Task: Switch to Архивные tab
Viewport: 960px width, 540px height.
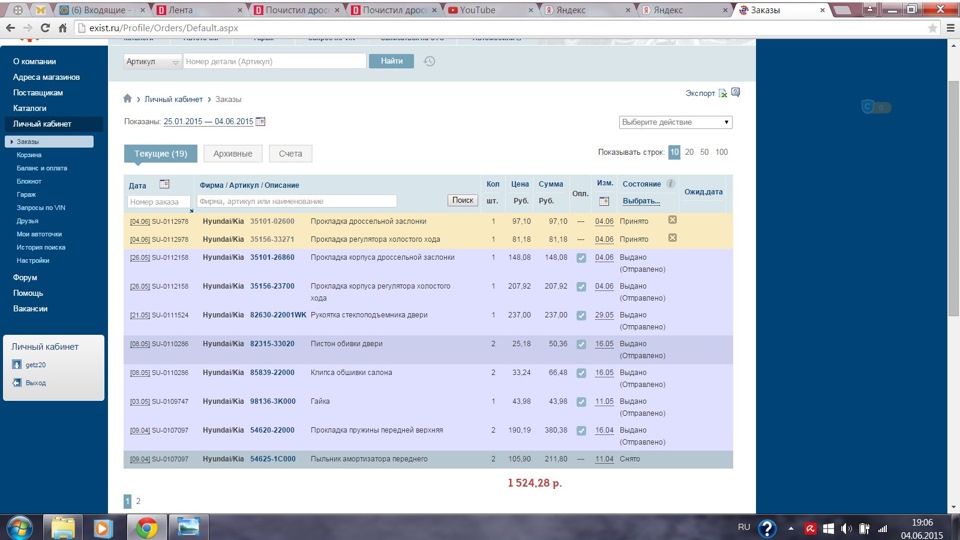Action: pos(233,154)
